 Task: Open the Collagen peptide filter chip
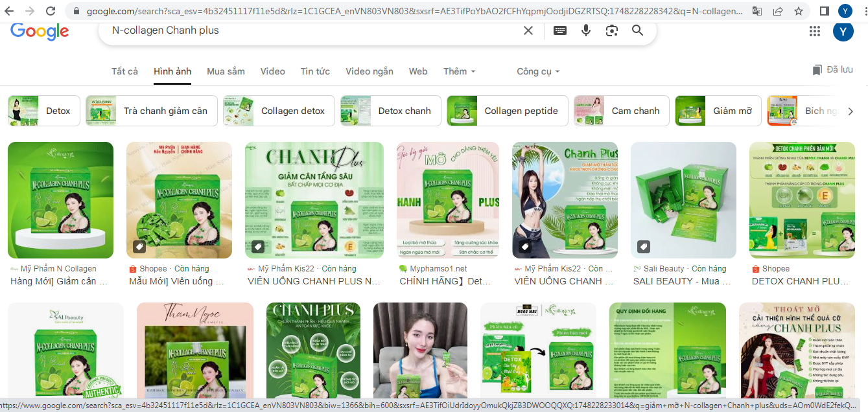tap(506, 110)
